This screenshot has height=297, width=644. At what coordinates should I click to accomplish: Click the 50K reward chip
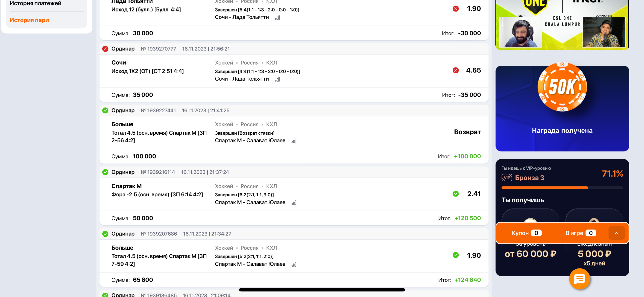pos(562,87)
